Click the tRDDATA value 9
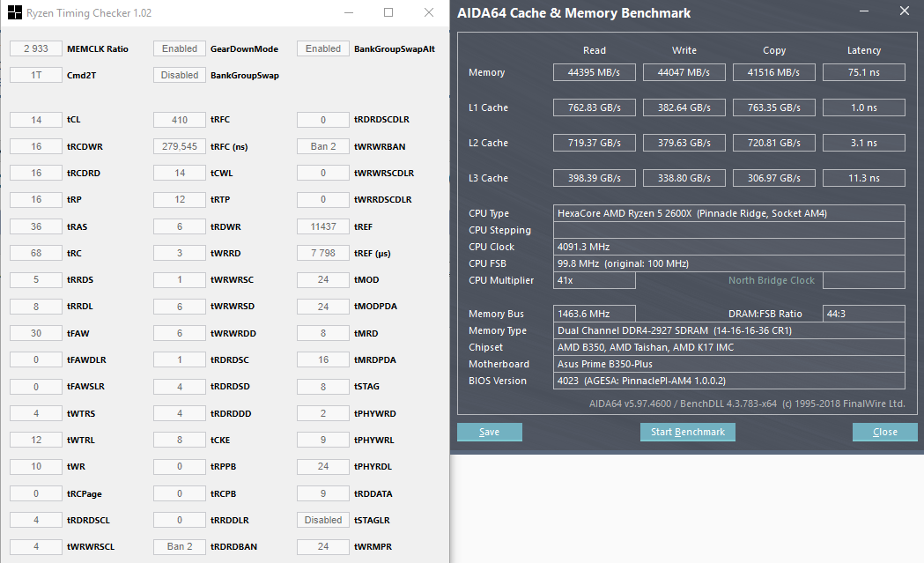Viewport: 924px width, 563px height. [323, 493]
